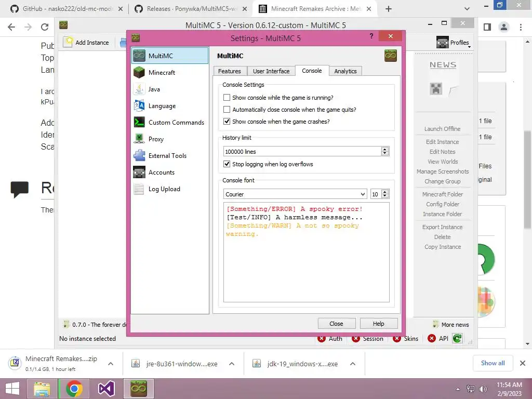
Task: Expand Minecraft Remakes zip download options
Action: 111,364
